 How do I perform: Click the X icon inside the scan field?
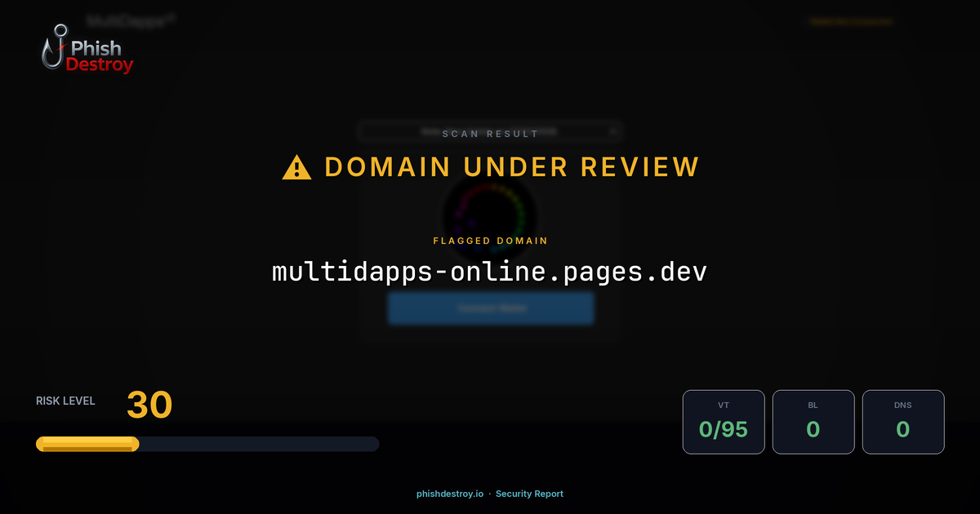(612, 131)
